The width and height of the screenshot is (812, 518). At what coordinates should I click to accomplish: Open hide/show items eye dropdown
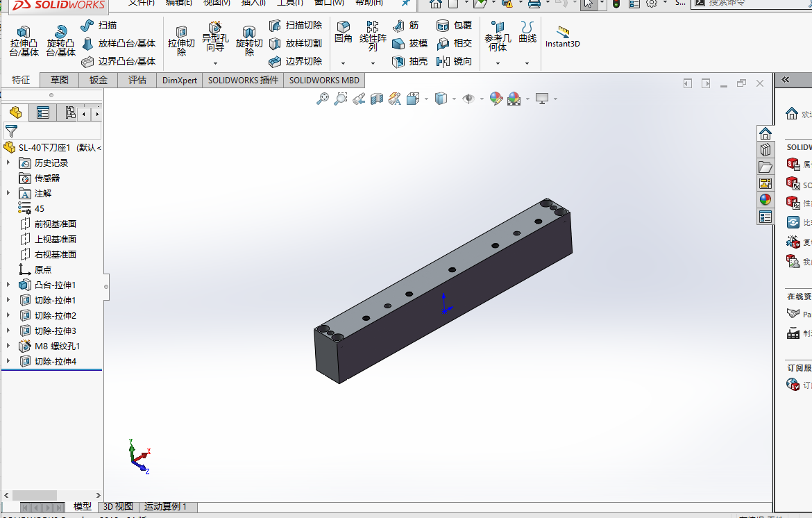pos(482,99)
